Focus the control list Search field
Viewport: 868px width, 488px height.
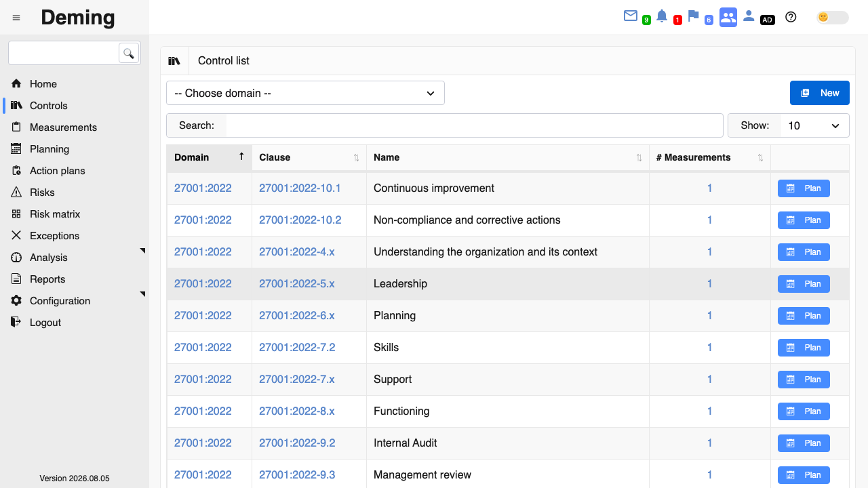pyautogui.click(x=475, y=125)
